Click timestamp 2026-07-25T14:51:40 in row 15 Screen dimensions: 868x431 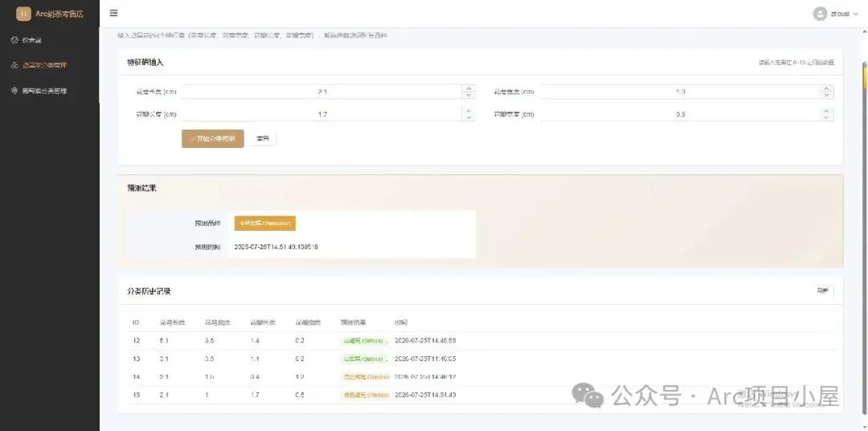pyautogui.click(x=425, y=395)
